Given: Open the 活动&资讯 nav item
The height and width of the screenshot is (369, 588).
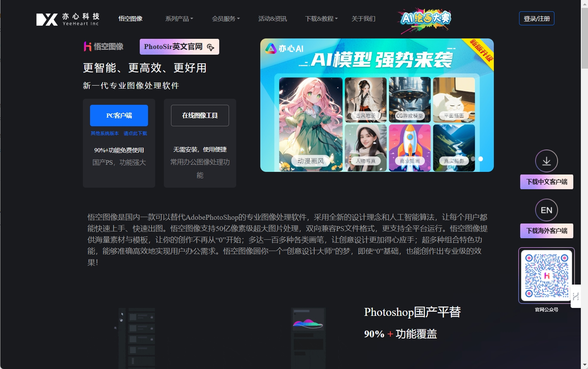Looking at the screenshot, I should (x=272, y=19).
